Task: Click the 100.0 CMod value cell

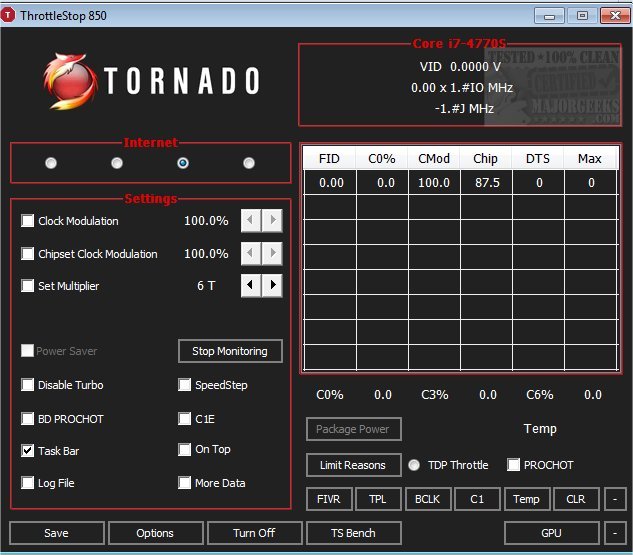Action: [x=434, y=183]
